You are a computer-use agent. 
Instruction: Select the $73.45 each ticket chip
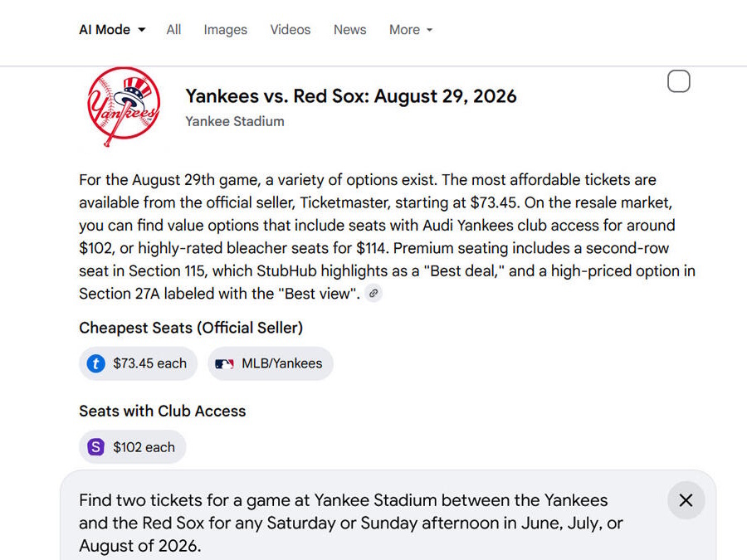(139, 363)
